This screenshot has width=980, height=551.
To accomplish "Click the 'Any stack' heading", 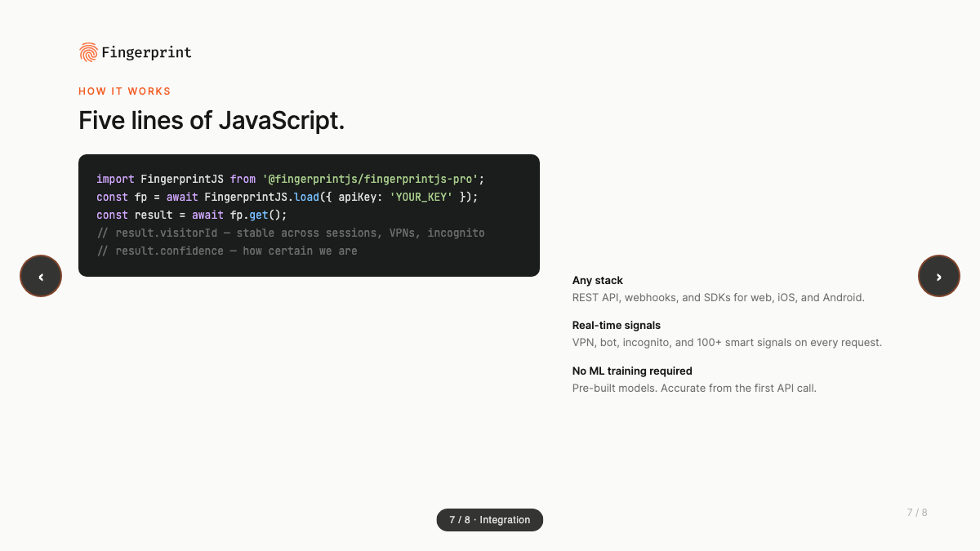I will click(x=598, y=280).
